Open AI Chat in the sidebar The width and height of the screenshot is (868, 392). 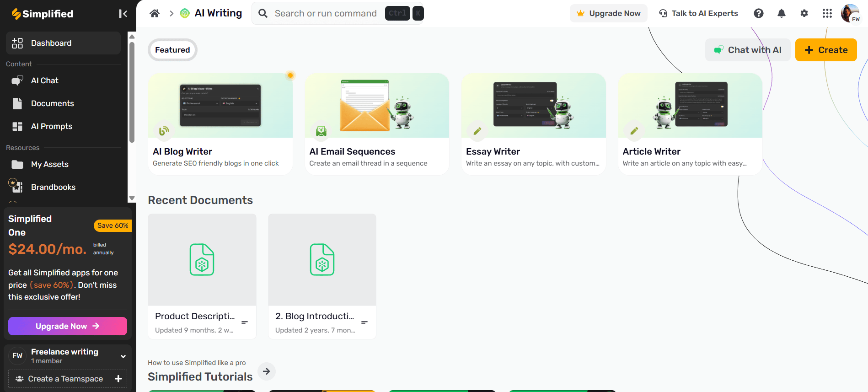point(63,81)
